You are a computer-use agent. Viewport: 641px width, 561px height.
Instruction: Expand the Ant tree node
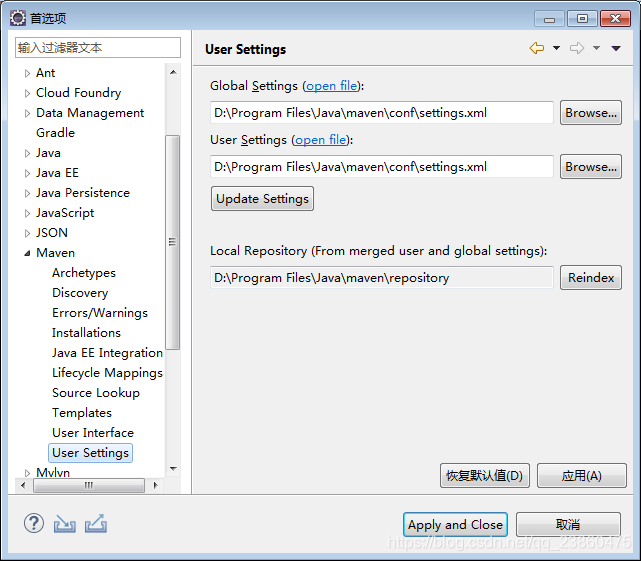tap(27, 73)
